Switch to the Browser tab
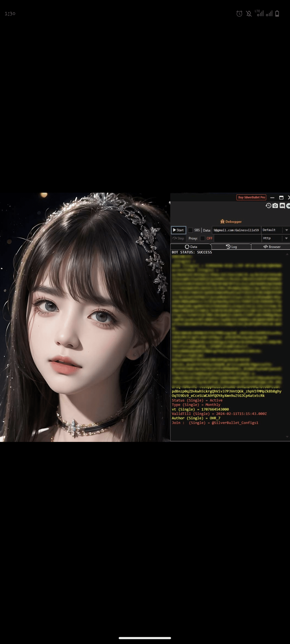The image size is (290, 644). tap(272, 247)
